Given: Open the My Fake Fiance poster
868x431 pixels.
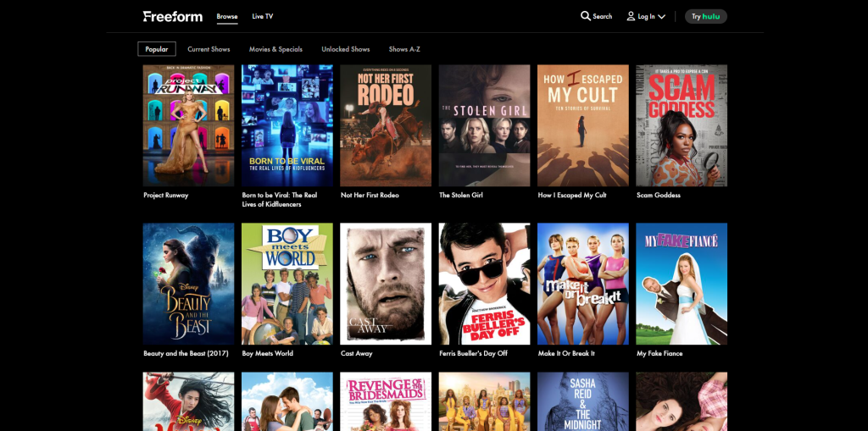Looking at the screenshot, I should coord(682,284).
